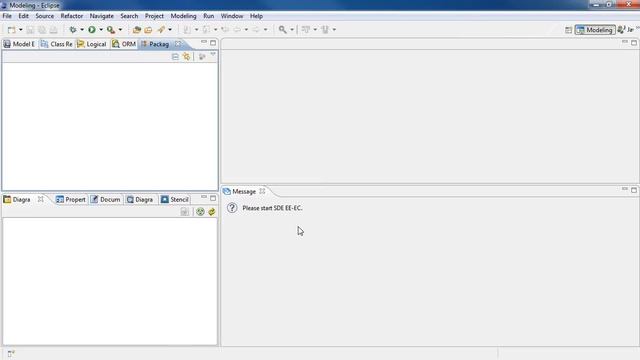Open the Project menu
Screen dimensions: 640x360
(154, 16)
